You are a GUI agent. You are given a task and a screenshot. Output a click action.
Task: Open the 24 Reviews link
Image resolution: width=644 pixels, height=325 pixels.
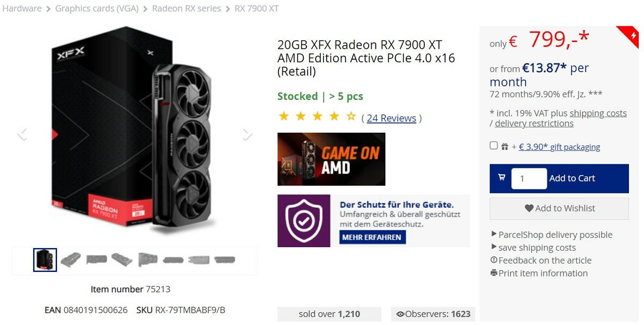(392, 118)
